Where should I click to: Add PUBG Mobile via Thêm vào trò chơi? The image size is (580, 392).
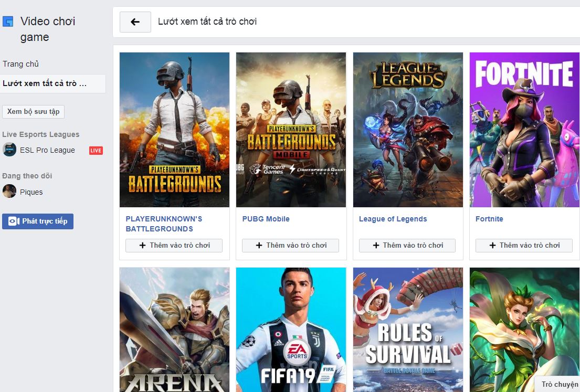(290, 246)
